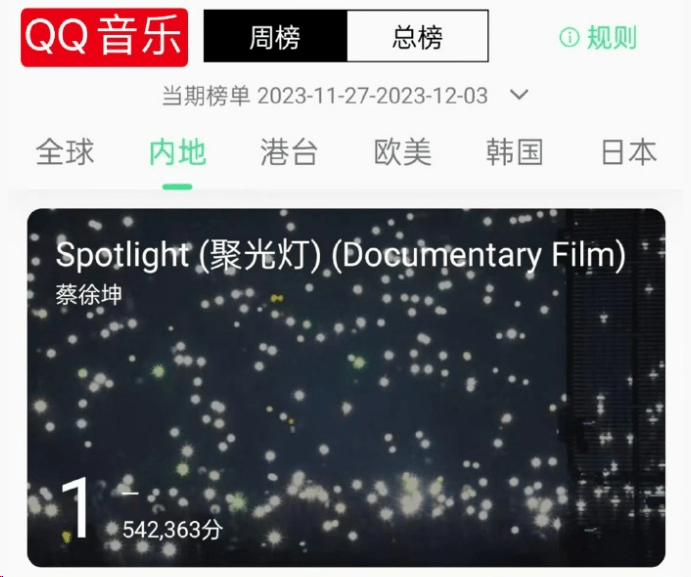Open the 当期榜单 date range selector

(325, 96)
